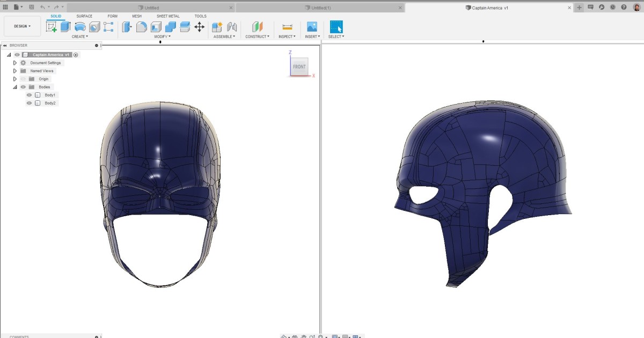
Task: Toggle visibility of Body2
Action: click(29, 103)
